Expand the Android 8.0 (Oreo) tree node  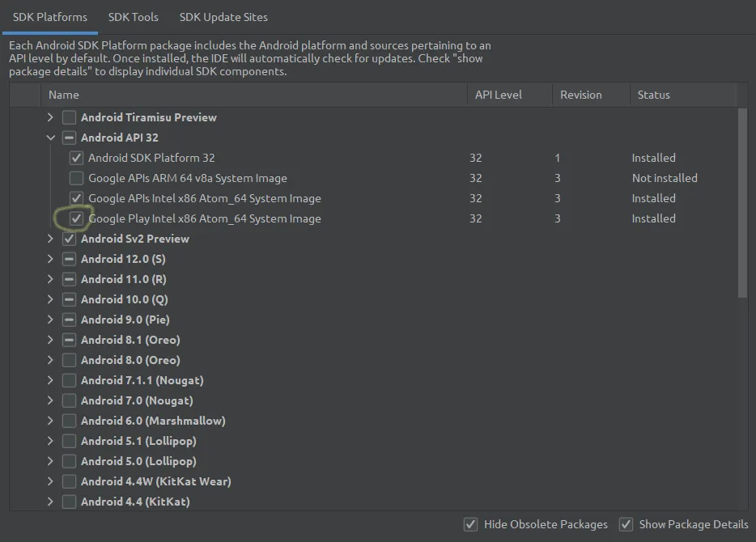coord(51,360)
